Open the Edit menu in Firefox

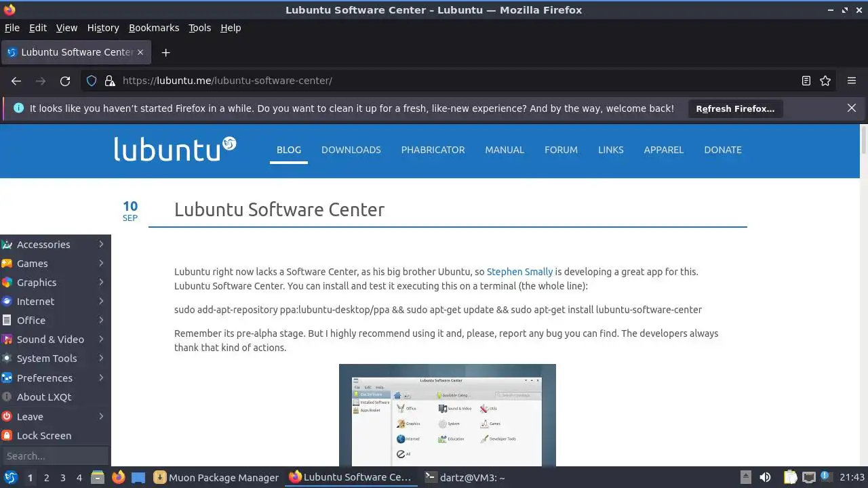tap(38, 28)
